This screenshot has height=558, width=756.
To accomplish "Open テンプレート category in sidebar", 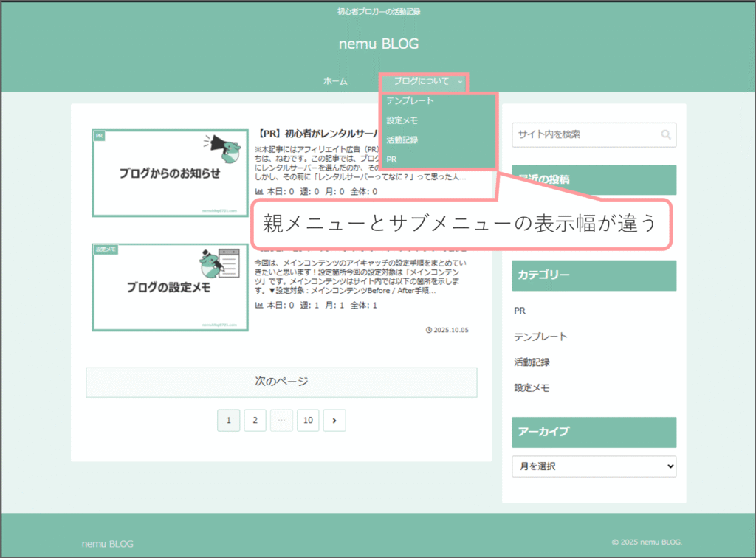I will [540, 337].
